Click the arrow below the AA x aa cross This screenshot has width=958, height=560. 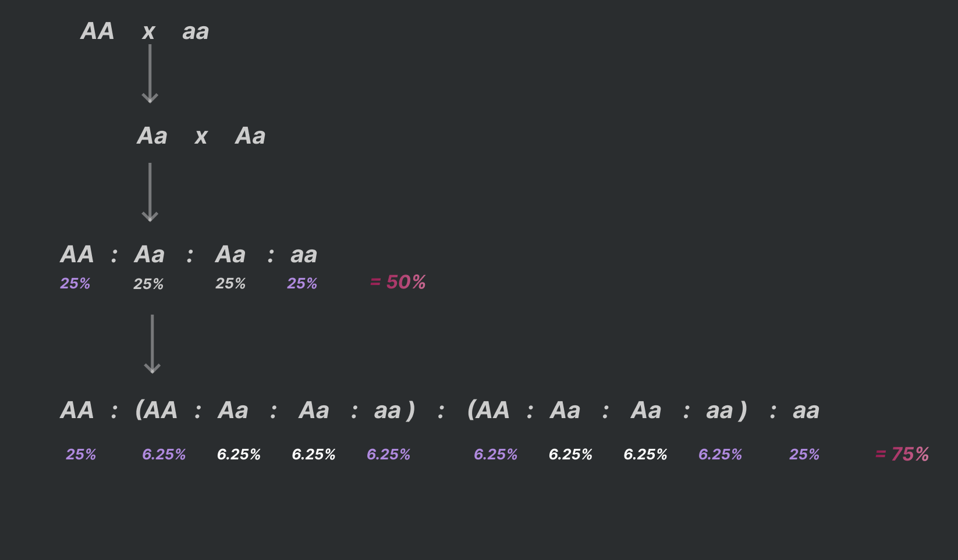pyautogui.click(x=150, y=74)
